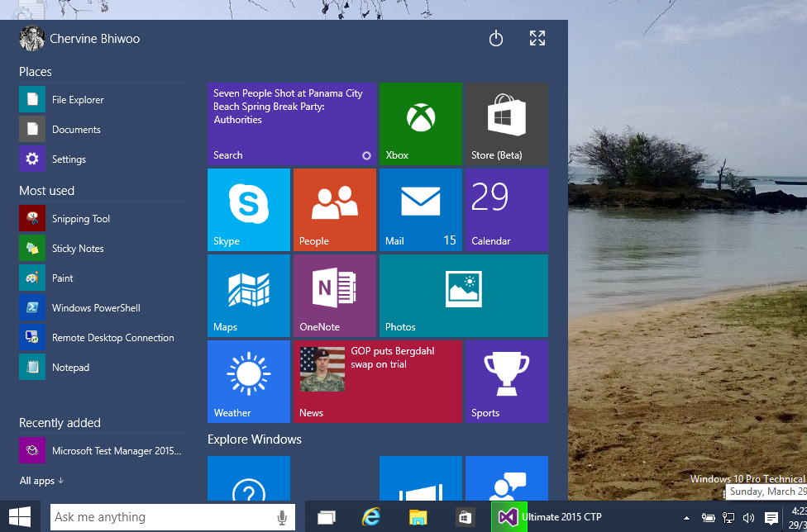The image size is (807, 532).
Task: Launch Snipping Tool from Most used
Action: (103, 218)
